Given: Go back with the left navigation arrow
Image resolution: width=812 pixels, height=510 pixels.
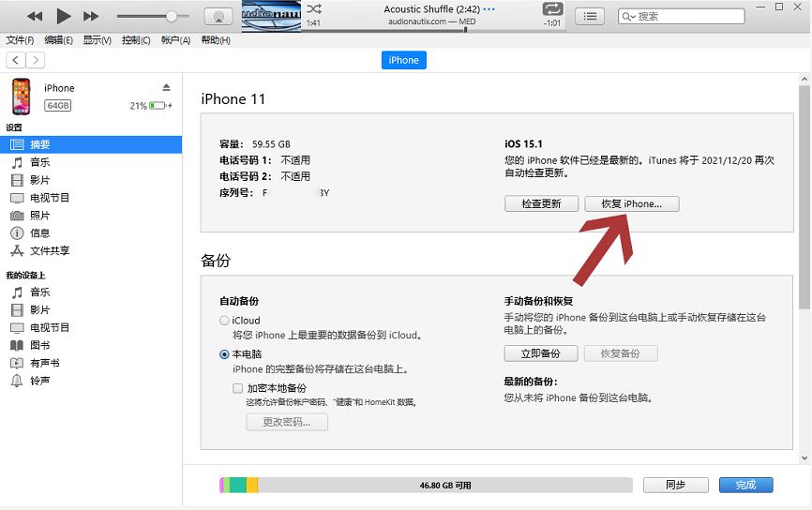Looking at the screenshot, I should tap(16, 60).
